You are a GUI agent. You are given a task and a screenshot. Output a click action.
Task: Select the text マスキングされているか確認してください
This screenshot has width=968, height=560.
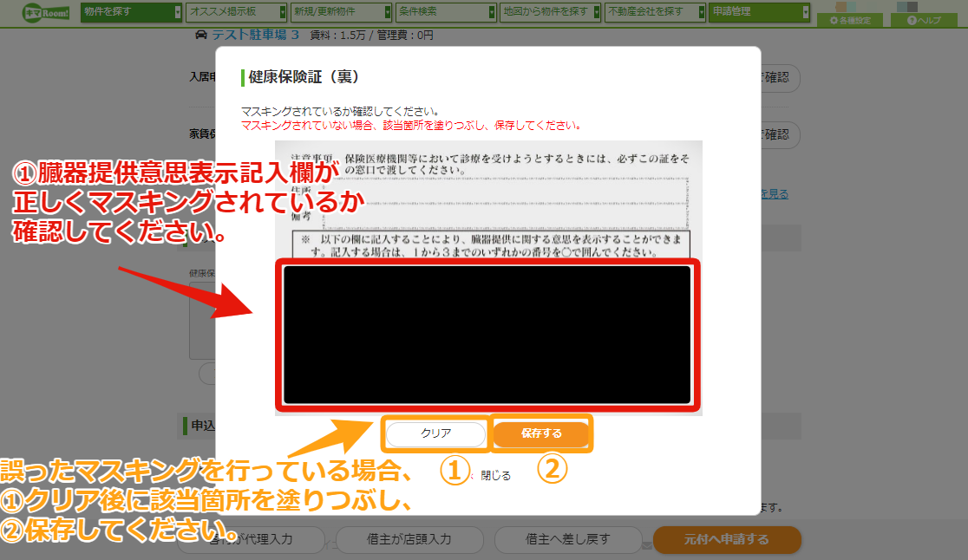[340, 112]
